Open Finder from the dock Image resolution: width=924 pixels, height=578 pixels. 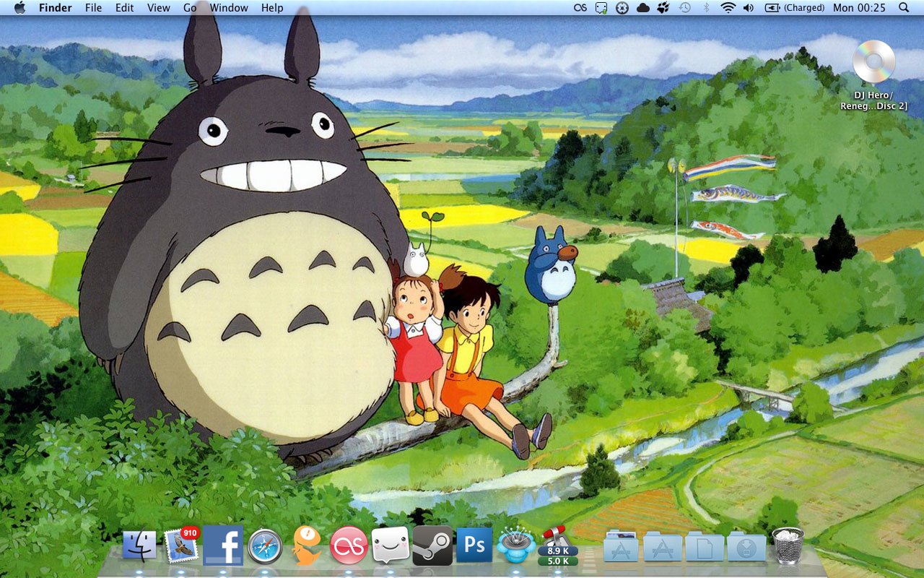click(139, 546)
